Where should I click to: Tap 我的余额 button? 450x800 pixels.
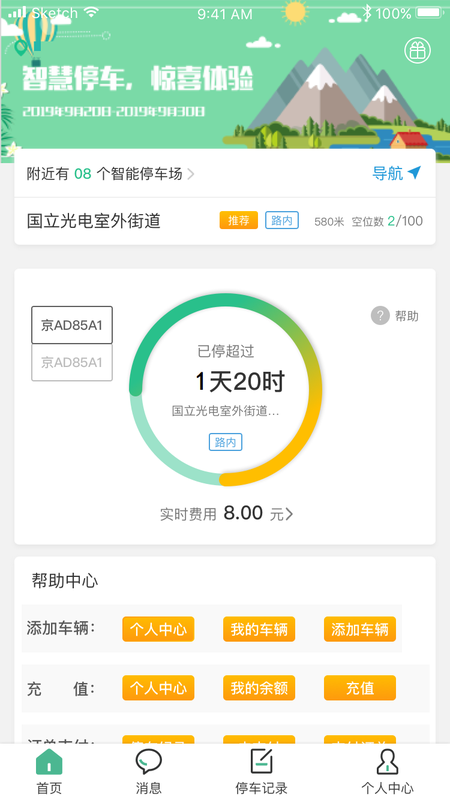pos(259,688)
